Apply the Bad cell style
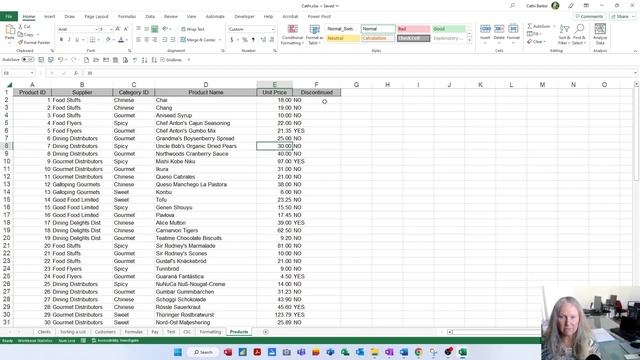 [413, 29]
